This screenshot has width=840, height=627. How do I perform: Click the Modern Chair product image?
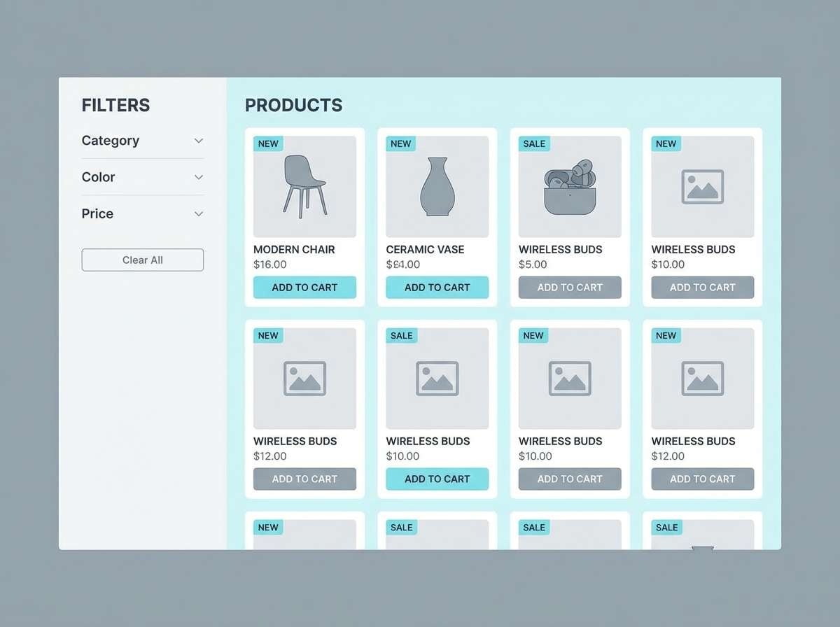coord(304,185)
